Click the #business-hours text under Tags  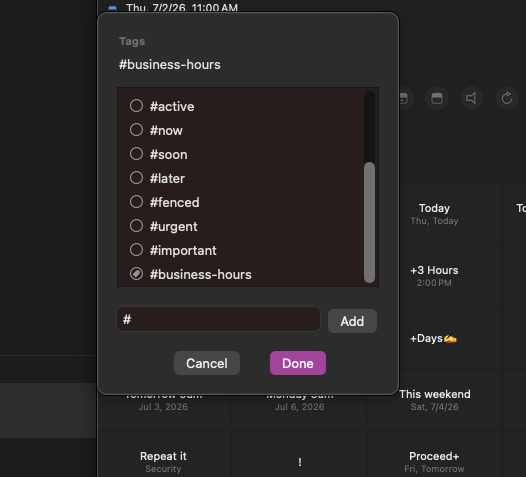(x=170, y=64)
